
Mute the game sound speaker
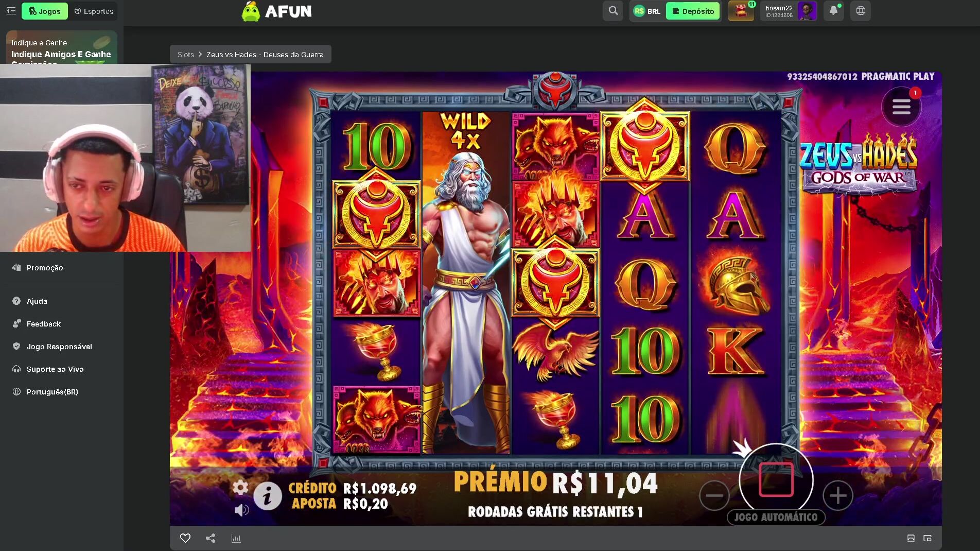click(241, 510)
